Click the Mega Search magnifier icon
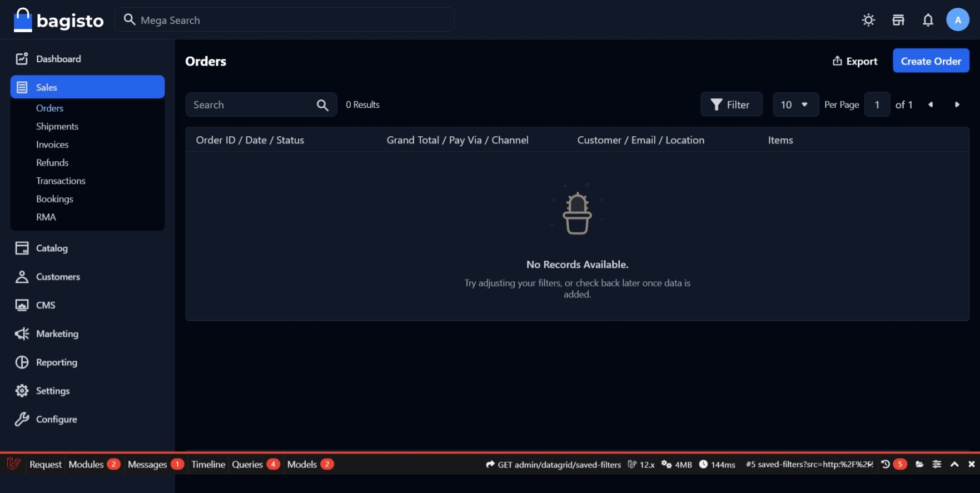This screenshot has height=493, width=980. point(129,20)
